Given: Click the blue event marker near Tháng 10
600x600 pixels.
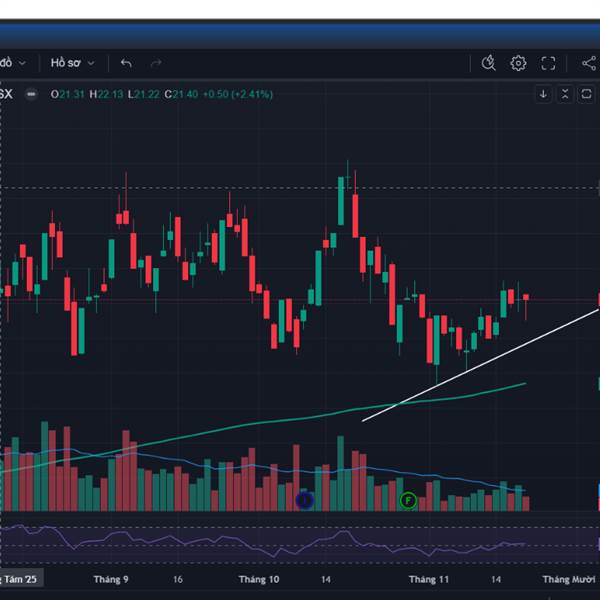Looking at the screenshot, I should coord(305,500).
